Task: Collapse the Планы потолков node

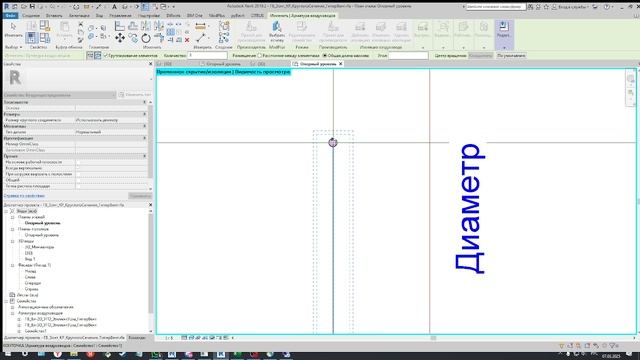Action: (13, 229)
